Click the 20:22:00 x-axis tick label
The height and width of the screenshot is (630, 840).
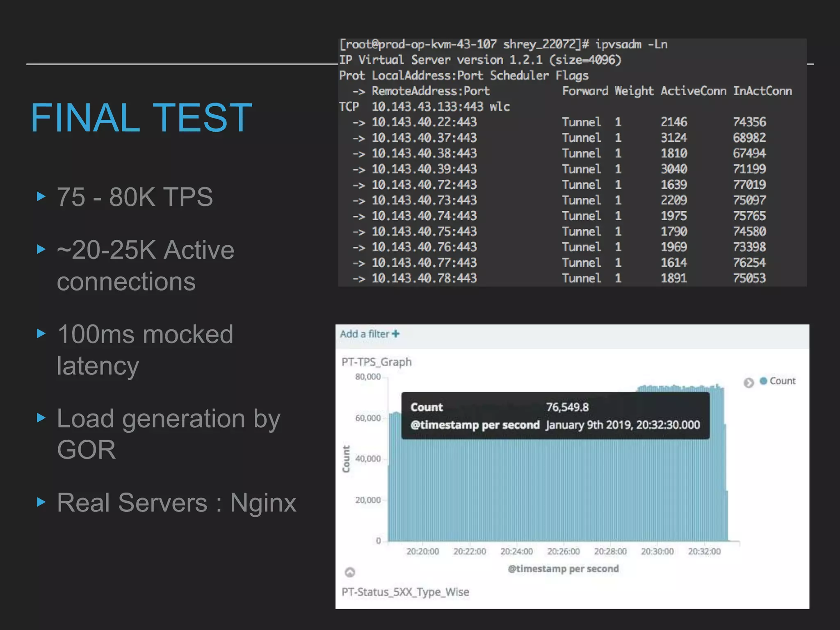coord(470,551)
